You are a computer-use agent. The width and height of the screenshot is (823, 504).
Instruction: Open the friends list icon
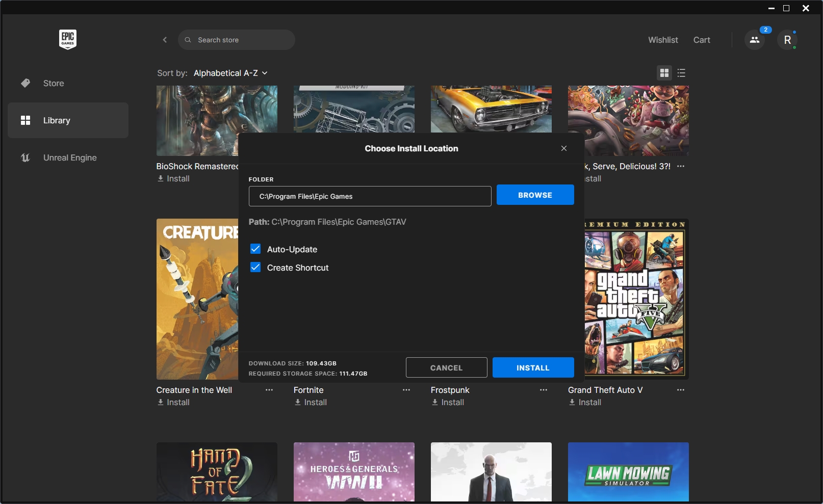pos(755,40)
